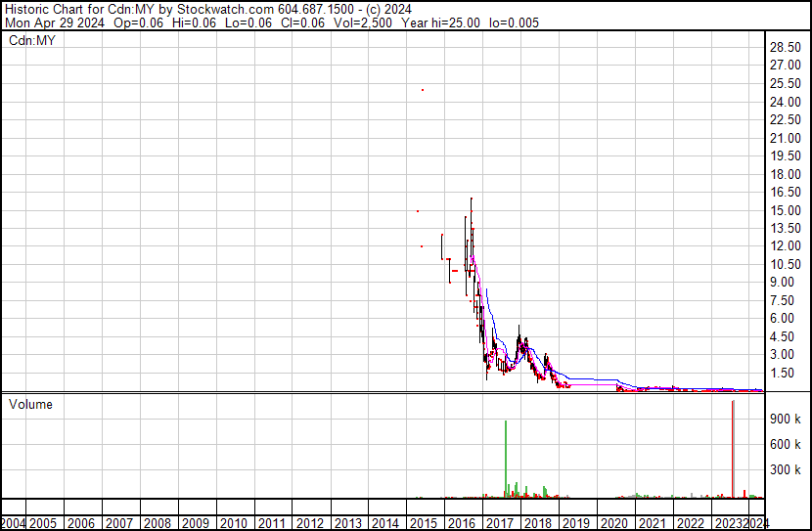Click the 3.00 price axis label
This screenshot has height=531, width=812.
pos(782,354)
